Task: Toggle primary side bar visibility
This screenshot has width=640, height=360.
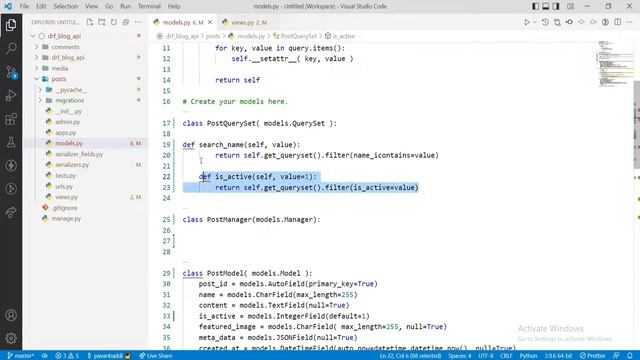Action: click(535, 6)
